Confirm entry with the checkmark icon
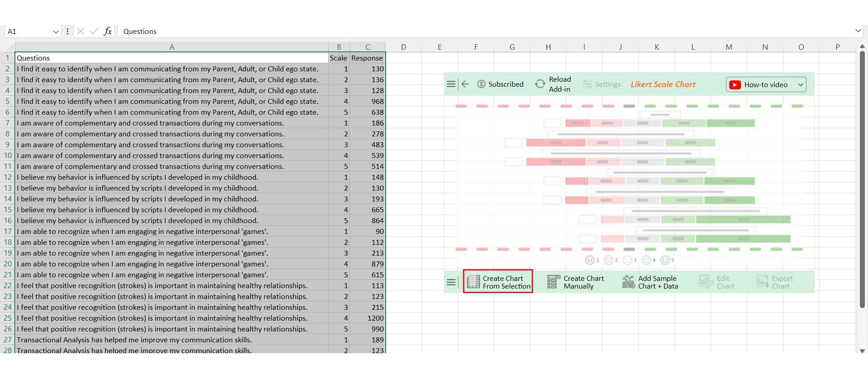Image resolution: width=868 pixels, height=378 pixels. coord(94,31)
